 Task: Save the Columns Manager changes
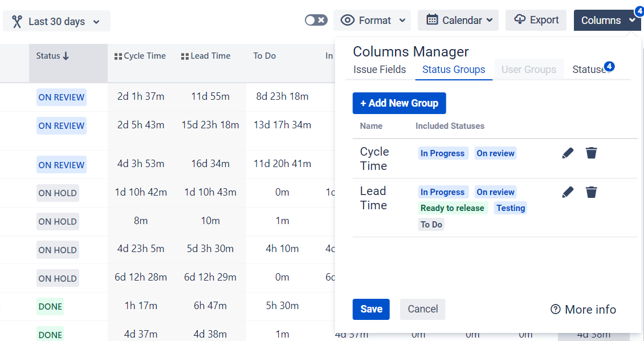[371, 309]
